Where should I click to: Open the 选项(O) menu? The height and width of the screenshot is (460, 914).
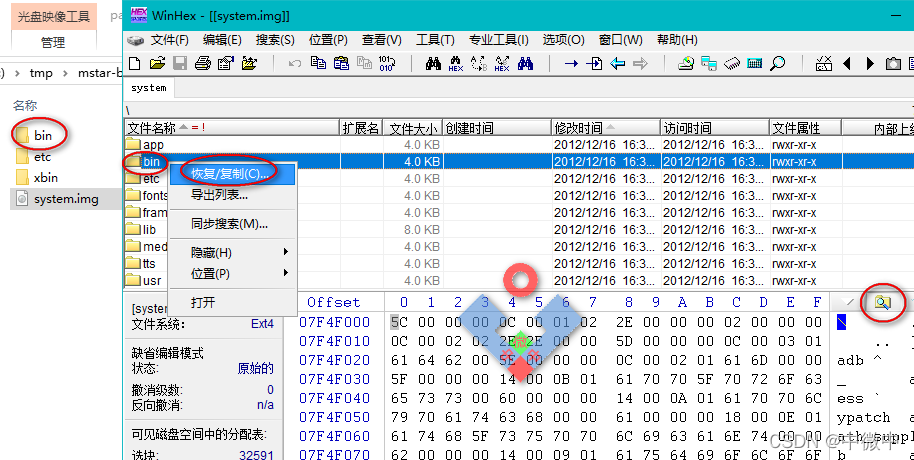point(564,40)
